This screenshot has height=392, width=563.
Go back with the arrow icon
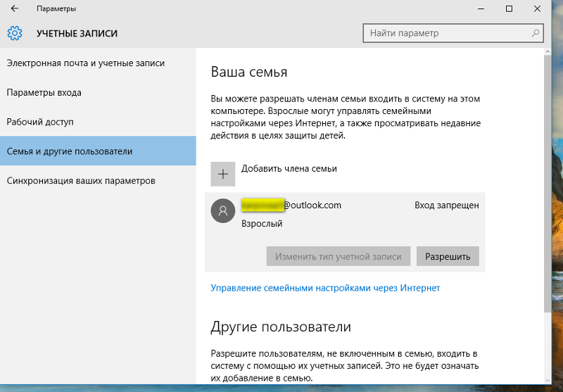click(14, 8)
